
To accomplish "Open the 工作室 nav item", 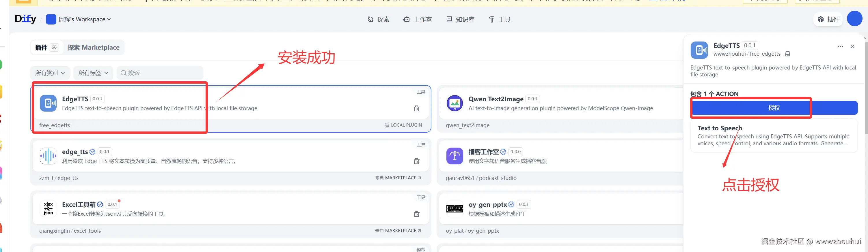I will (418, 20).
